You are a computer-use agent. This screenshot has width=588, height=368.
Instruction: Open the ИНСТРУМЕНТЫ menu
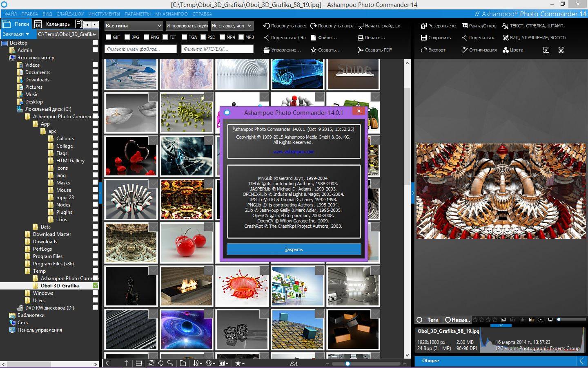click(x=104, y=14)
